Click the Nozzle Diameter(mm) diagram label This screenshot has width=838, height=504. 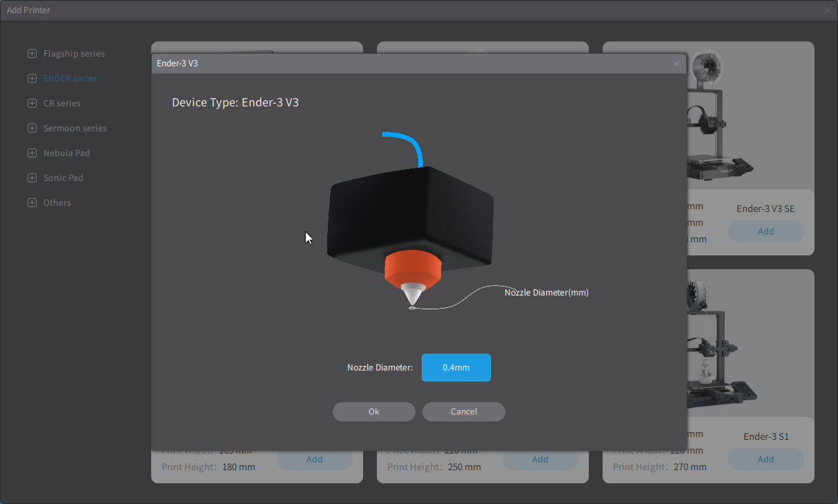547,293
